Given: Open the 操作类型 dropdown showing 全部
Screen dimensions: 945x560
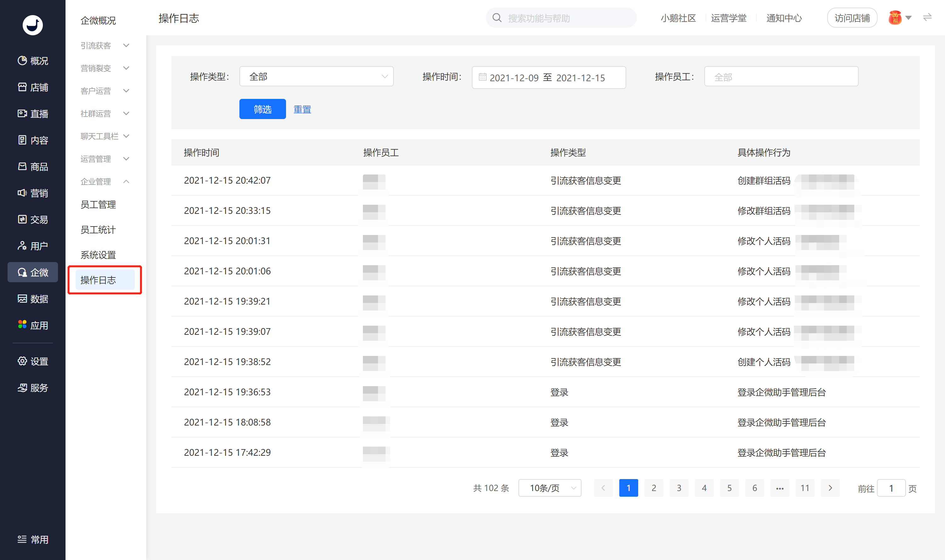Looking at the screenshot, I should click(x=316, y=77).
